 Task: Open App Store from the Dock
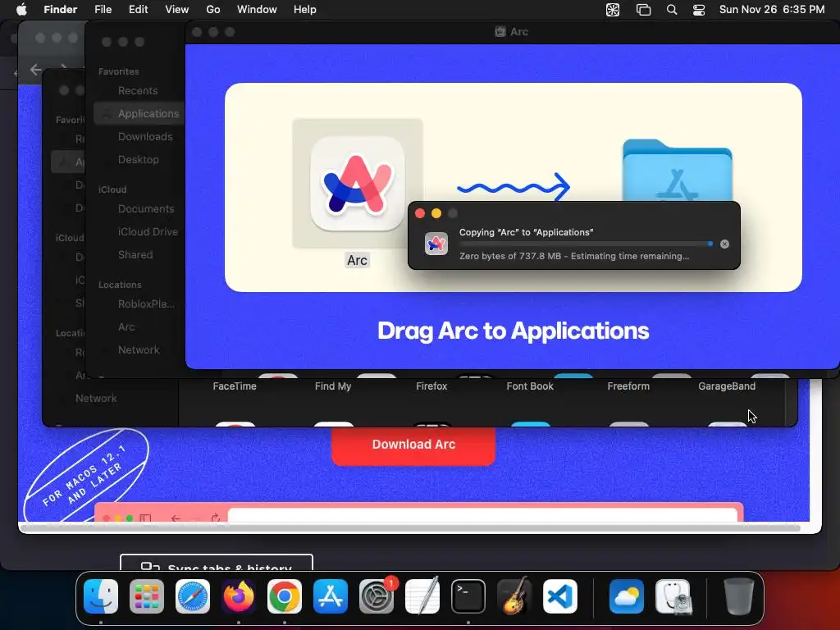tap(330, 596)
